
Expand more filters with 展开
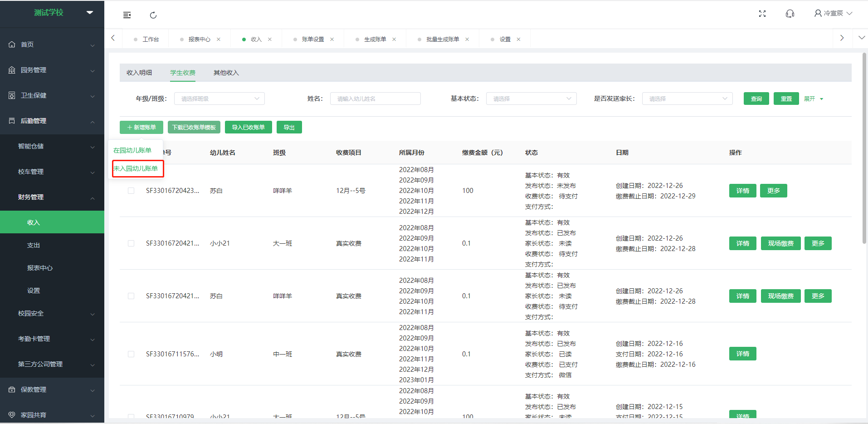tap(814, 99)
